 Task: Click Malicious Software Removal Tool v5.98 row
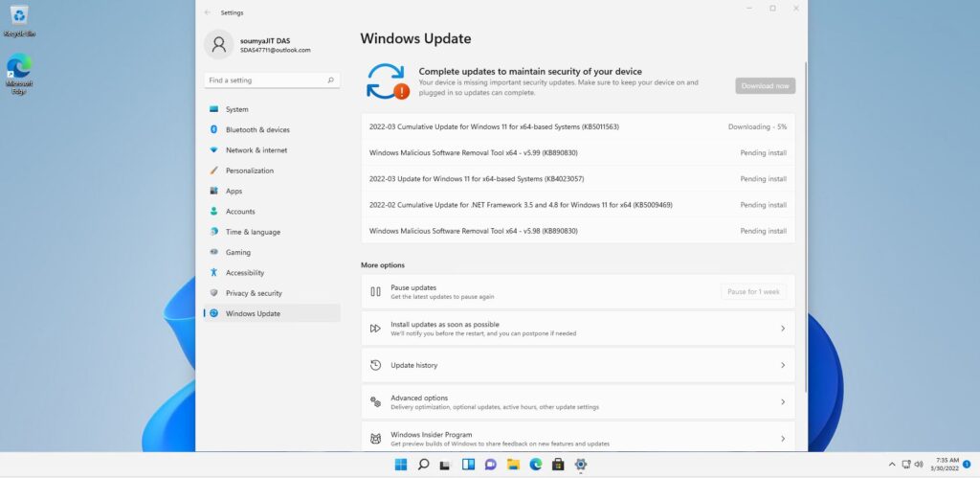click(x=578, y=231)
